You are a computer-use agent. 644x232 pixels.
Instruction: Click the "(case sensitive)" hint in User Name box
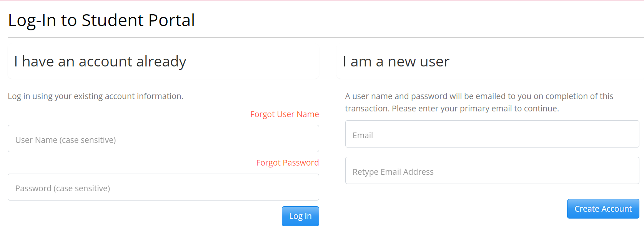(x=88, y=140)
